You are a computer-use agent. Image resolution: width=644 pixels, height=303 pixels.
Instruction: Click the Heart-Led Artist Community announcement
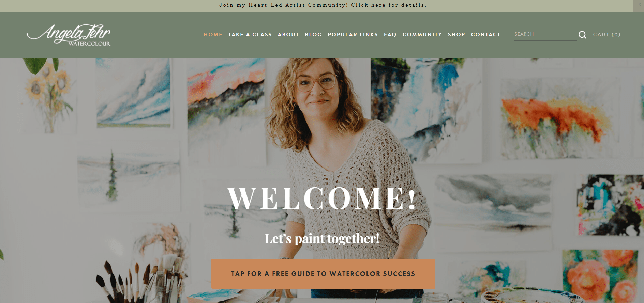pos(323,5)
